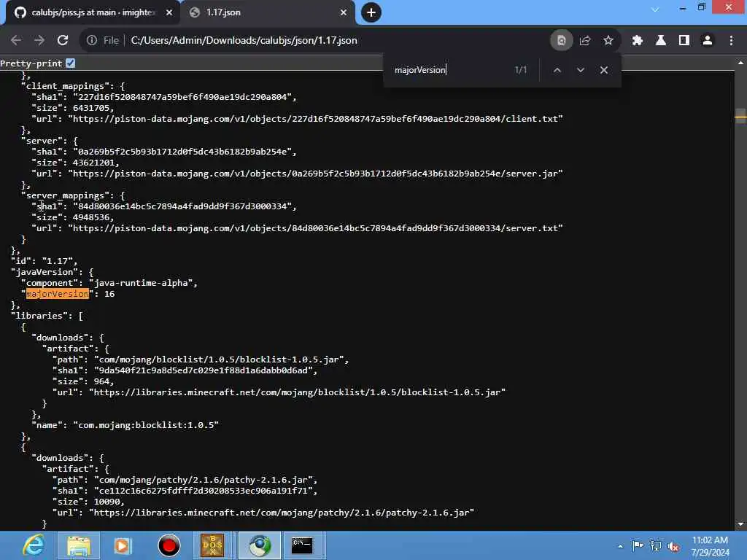Open Chrome three-dot menu
Viewport: 747px width, 560px height.
pos(731,41)
